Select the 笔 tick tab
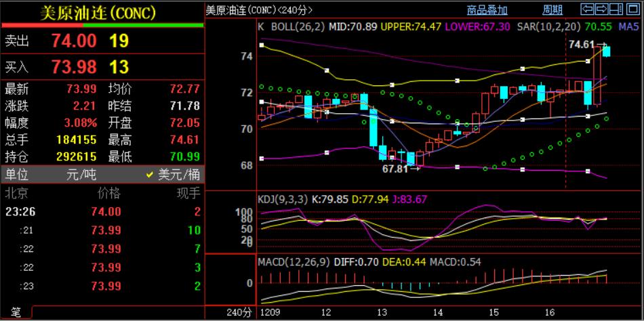644x321 pixels. (x=16, y=312)
